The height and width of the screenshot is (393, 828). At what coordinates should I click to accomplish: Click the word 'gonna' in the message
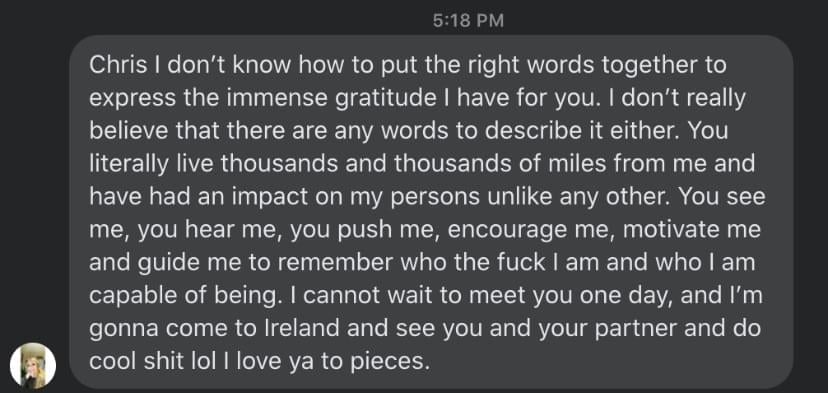[x=124, y=330]
